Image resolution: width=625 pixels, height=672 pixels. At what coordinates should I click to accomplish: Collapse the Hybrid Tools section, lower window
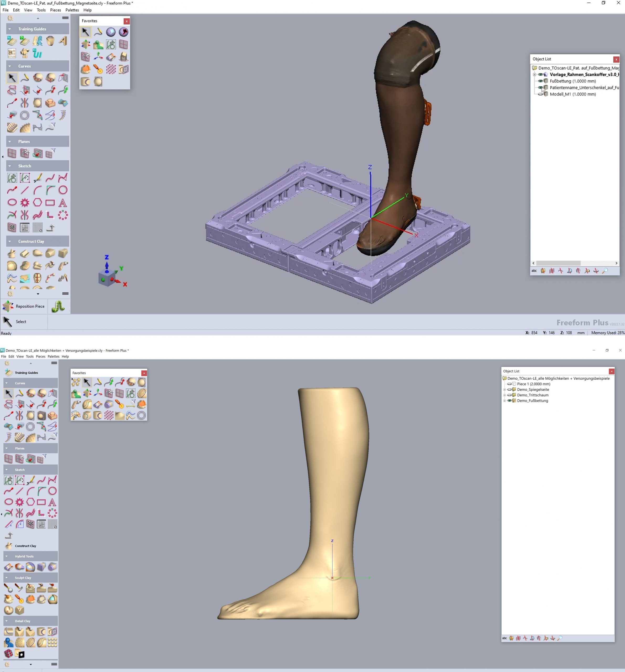tap(6, 556)
